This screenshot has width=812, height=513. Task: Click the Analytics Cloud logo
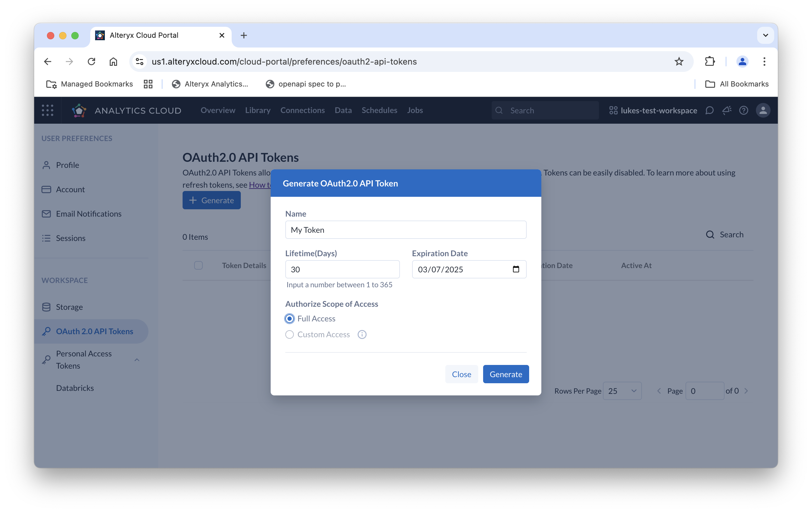[79, 110]
